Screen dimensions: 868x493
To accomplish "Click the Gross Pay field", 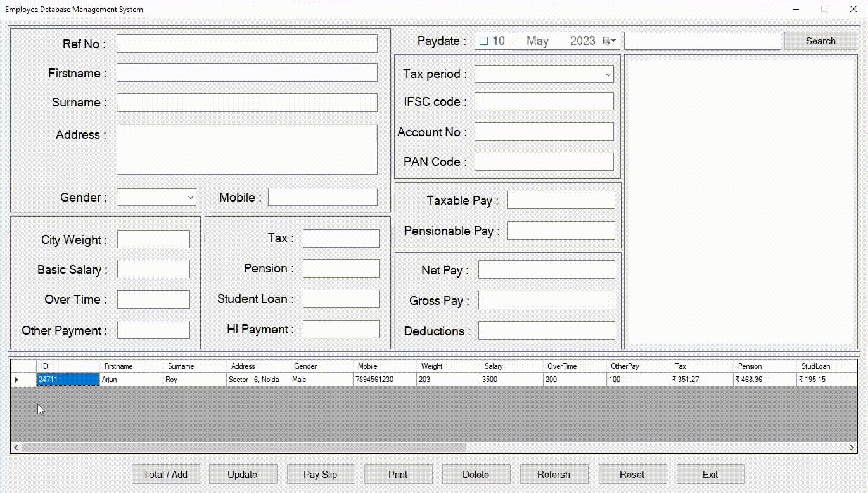I will pyautogui.click(x=547, y=300).
